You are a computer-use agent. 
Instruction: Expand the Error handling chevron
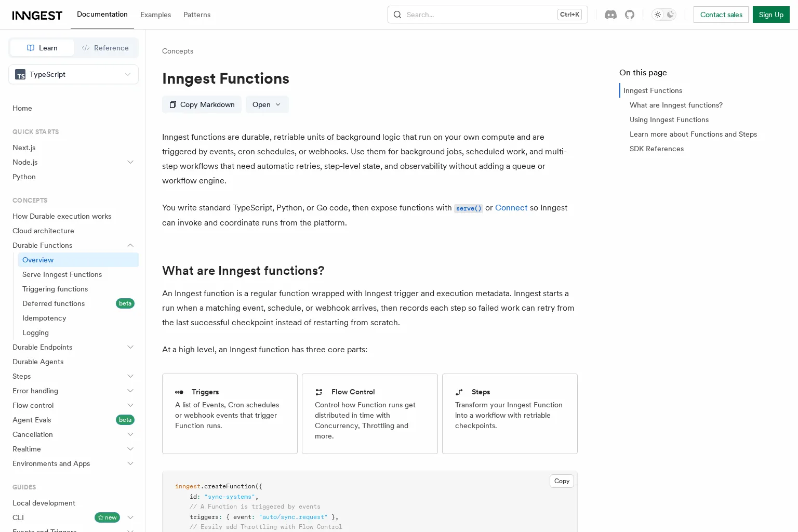click(130, 391)
